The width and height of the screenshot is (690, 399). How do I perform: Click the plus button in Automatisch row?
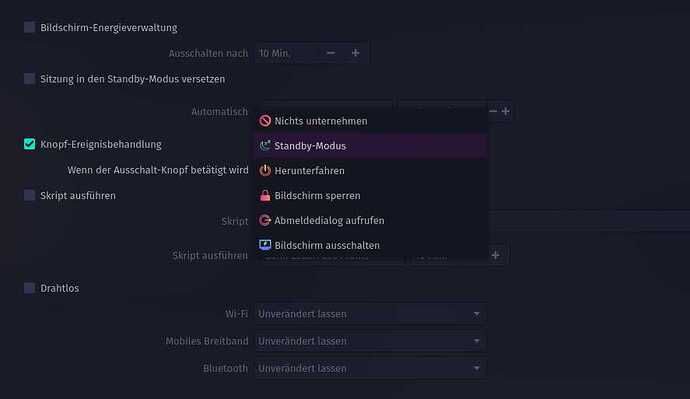point(506,111)
